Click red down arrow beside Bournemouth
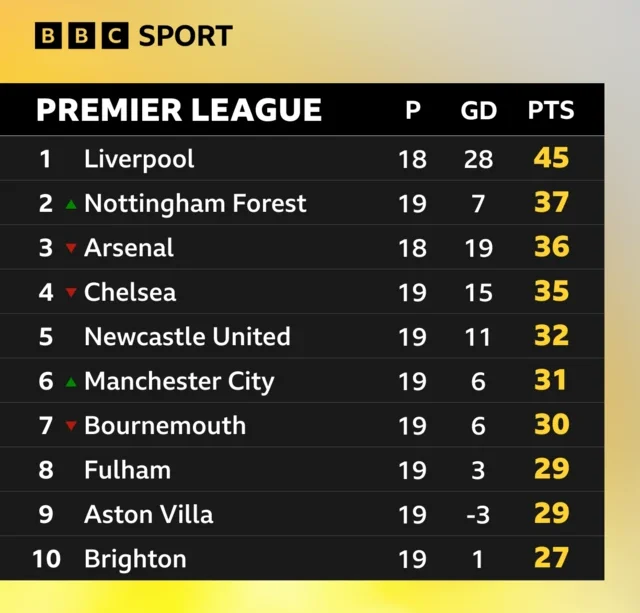 click(71, 426)
